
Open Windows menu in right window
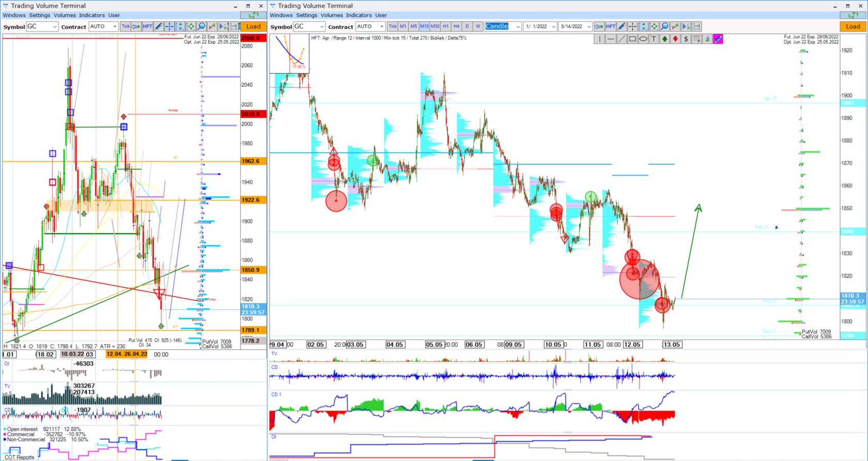[281, 15]
